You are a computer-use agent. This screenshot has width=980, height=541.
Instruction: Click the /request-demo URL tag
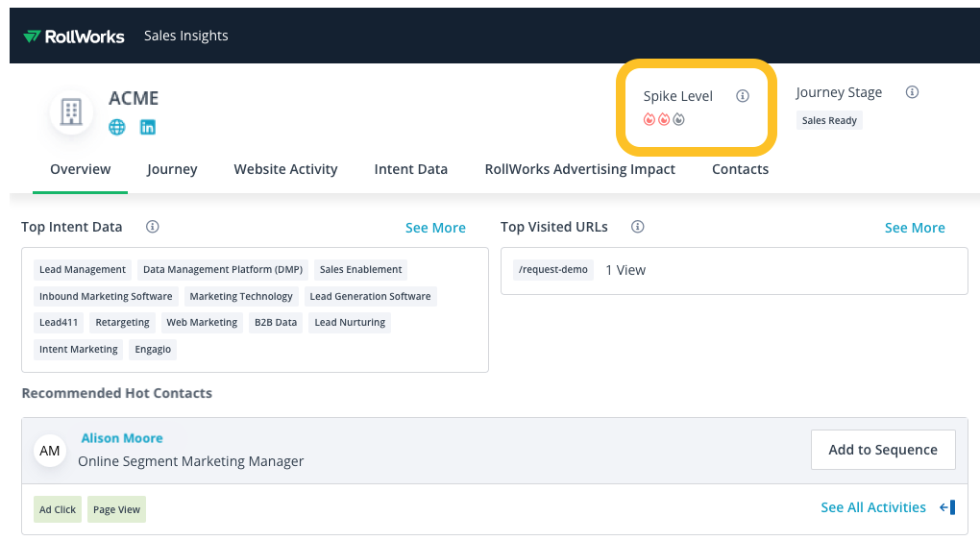point(553,270)
